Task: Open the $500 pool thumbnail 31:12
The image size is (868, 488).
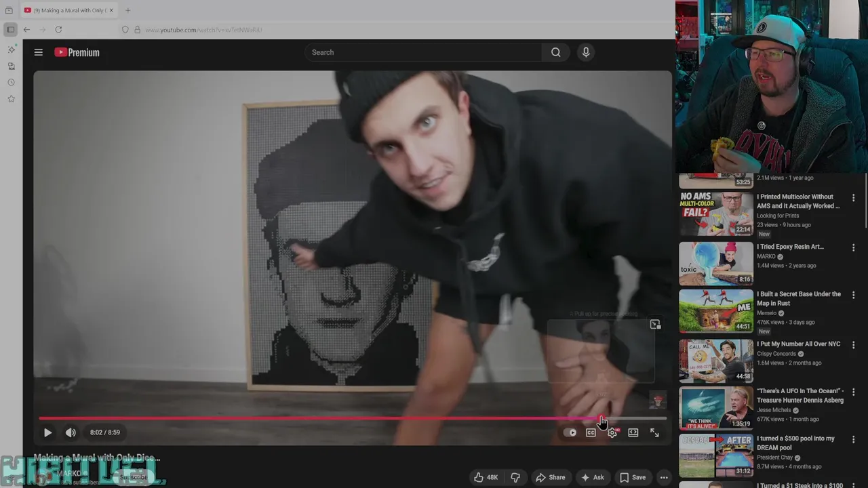Action: 716,455
